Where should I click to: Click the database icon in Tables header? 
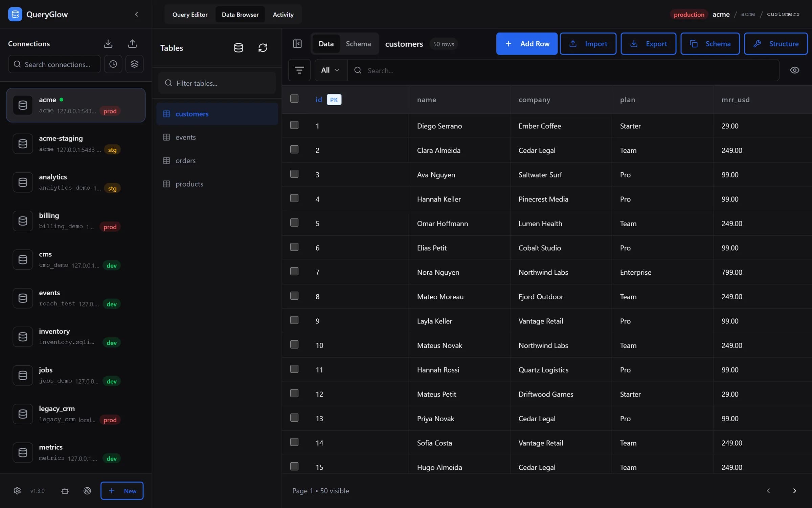coord(239,48)
